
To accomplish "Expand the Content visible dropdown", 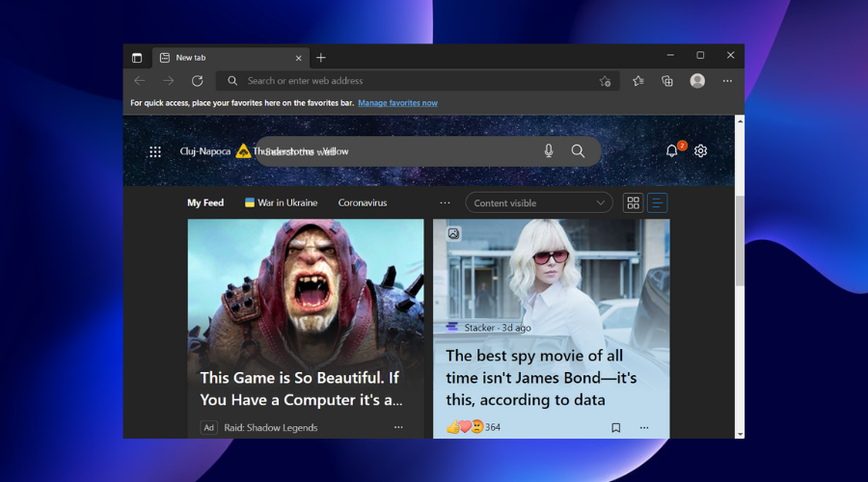I will 539,202.
